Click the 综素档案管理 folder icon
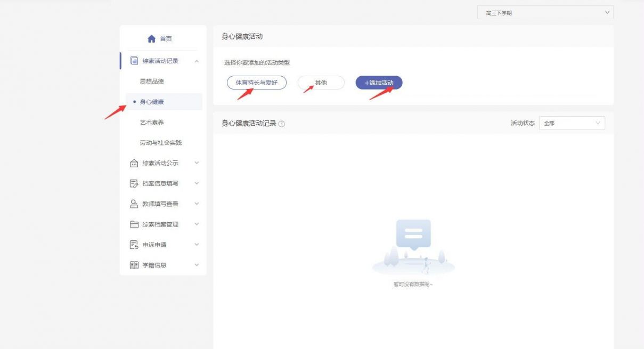 point(133,224)
